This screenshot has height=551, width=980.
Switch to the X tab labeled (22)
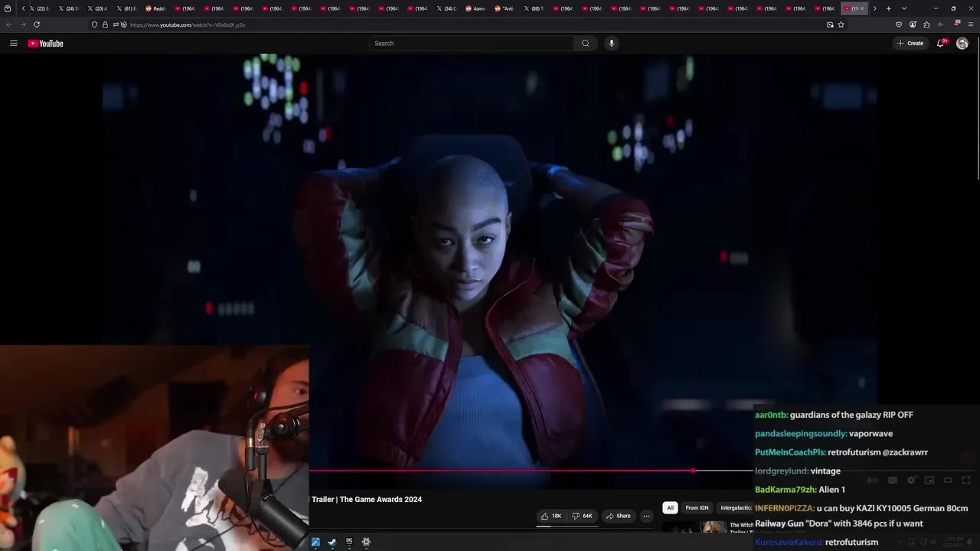coord(41,8)
